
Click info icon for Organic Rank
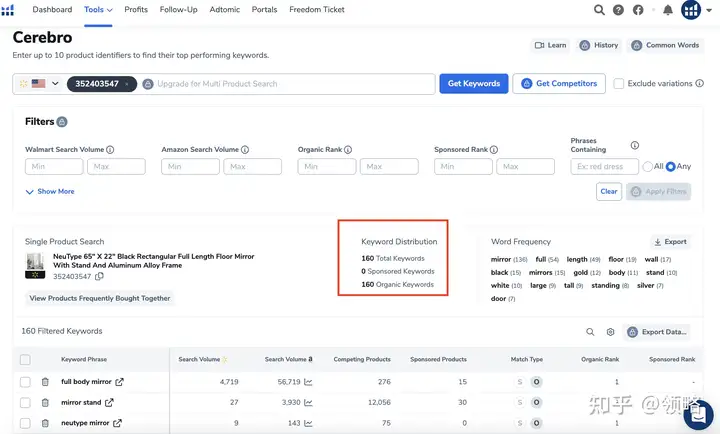(348, 150)
